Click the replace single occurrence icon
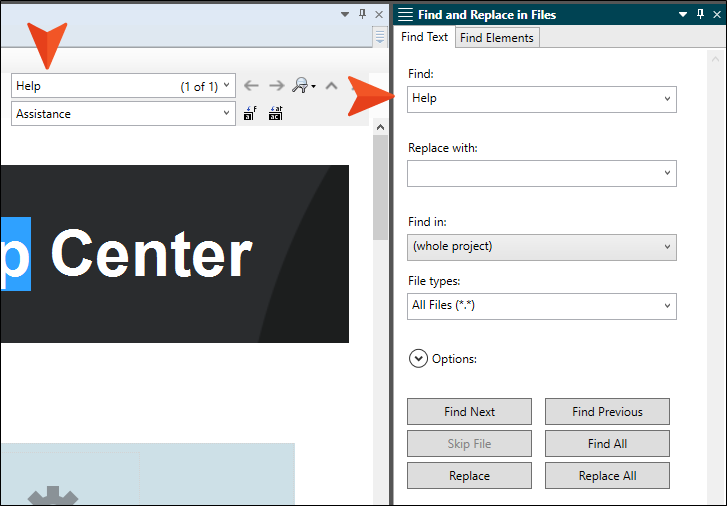The height and width of the screenshot is (506, 727). click(x=250, y=113)
